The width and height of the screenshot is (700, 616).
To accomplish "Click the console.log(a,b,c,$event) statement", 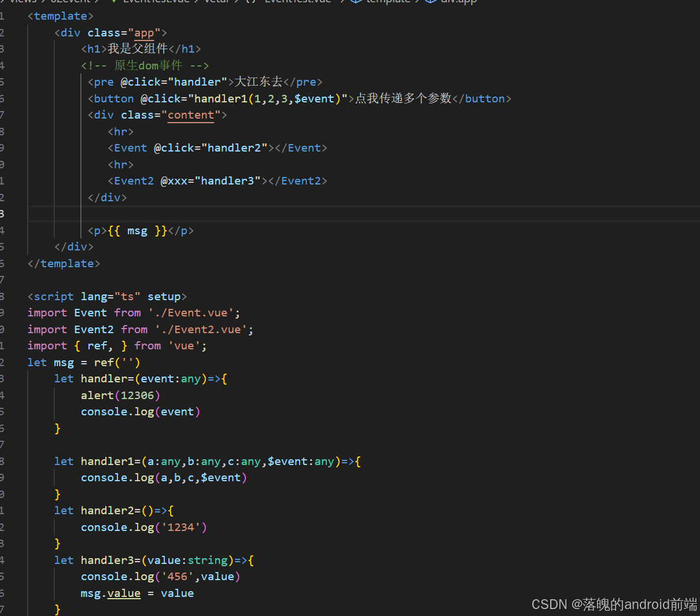I will 164,478.
